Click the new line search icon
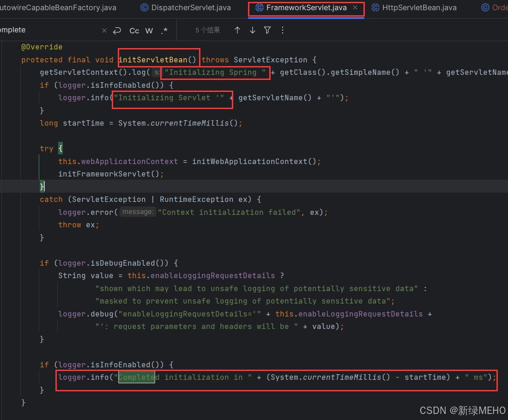508x420 pixels. coord(117,30)
